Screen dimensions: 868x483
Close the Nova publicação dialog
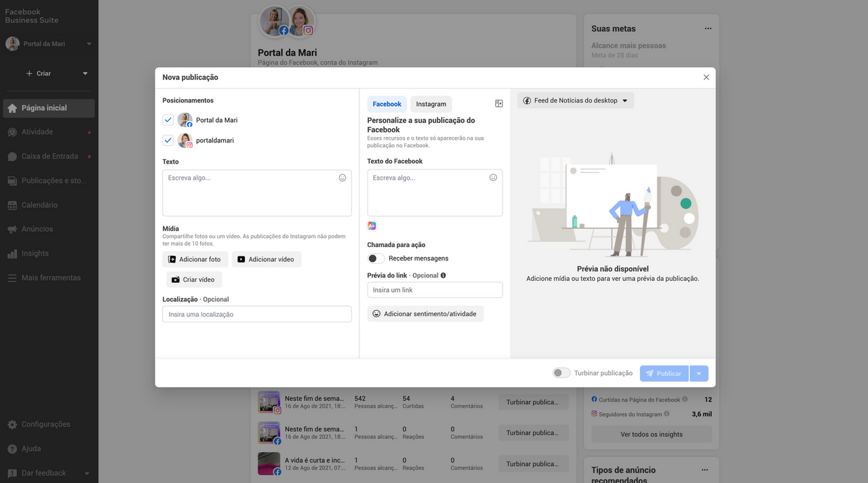coord(706,77)
